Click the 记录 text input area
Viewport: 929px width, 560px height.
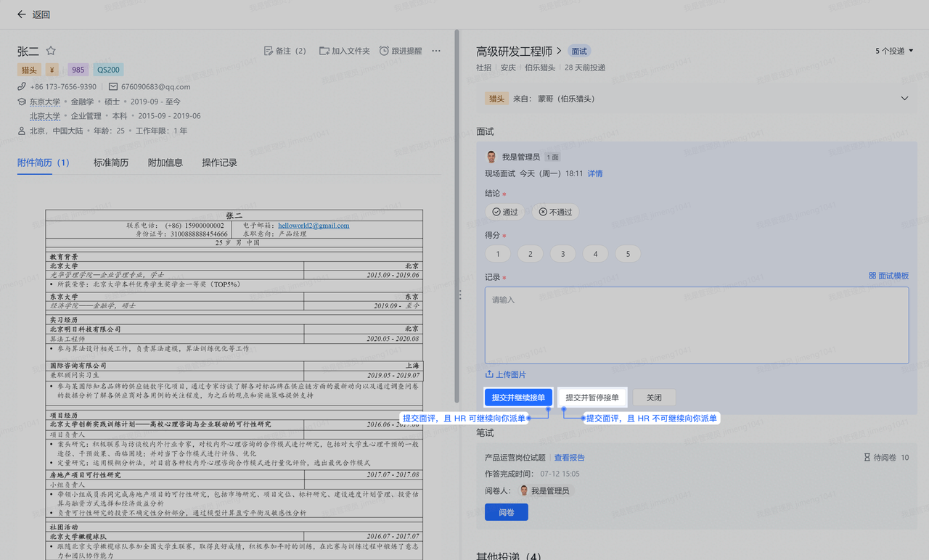click(x=696, y=325)
